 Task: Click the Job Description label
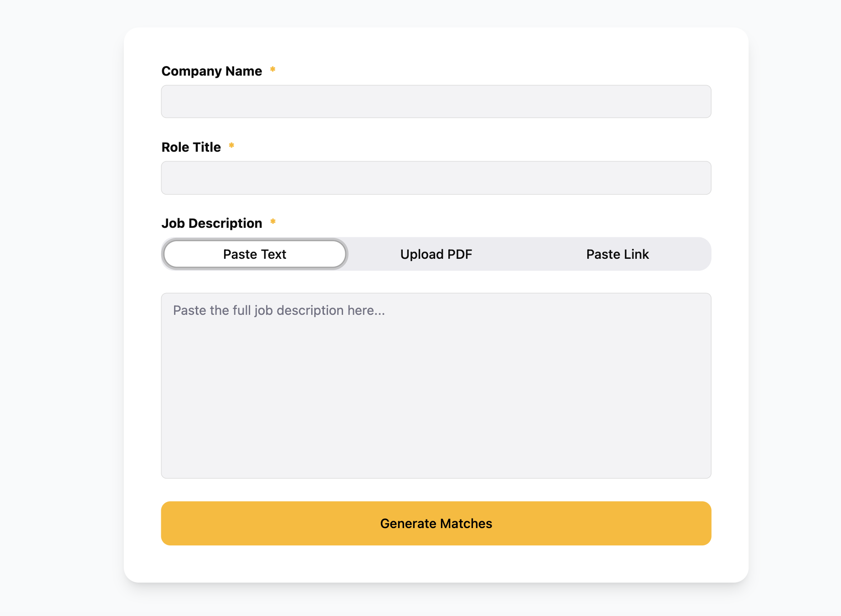point(211,223)
